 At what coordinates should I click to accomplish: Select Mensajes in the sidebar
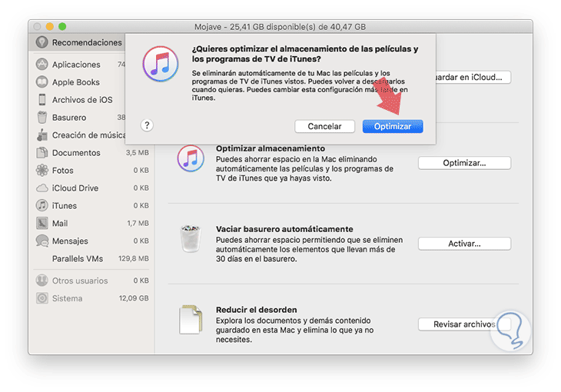(91, 241)
